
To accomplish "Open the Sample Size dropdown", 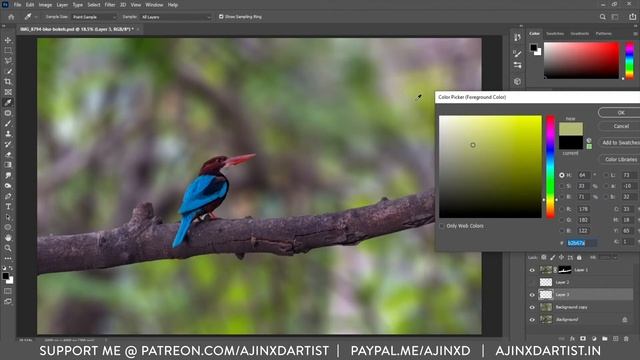I will point(94,17).
